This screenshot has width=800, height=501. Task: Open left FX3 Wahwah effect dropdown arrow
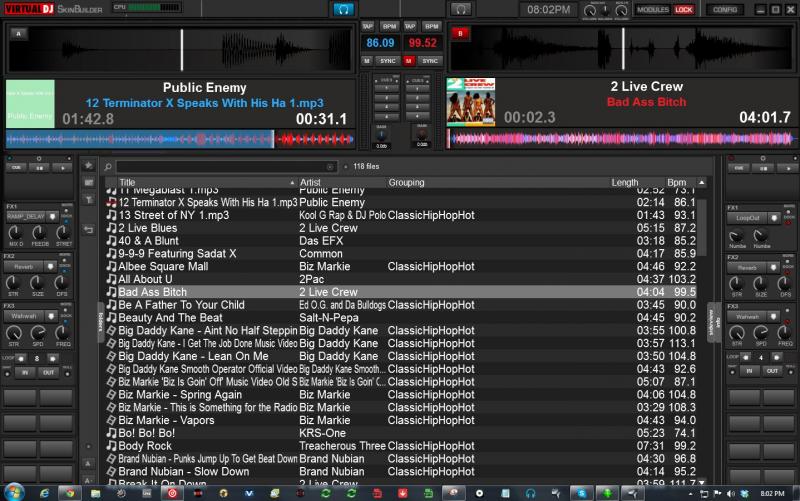(51, 316)
